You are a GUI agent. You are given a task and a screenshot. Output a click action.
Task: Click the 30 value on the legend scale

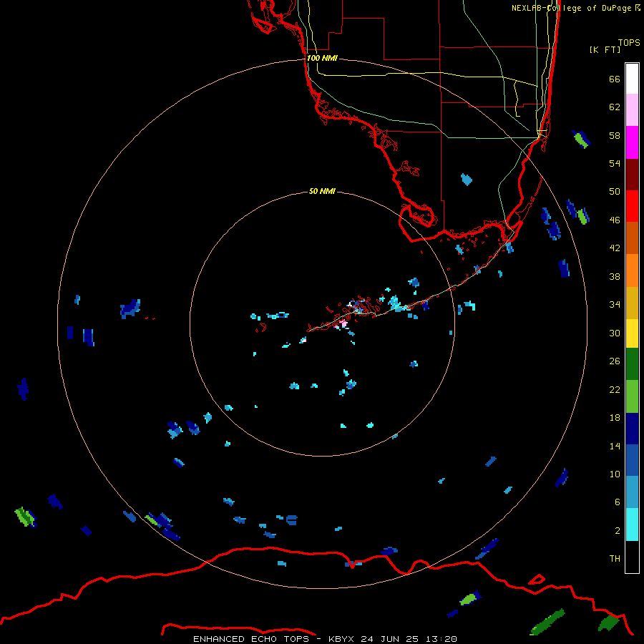[x=615, y=333]
